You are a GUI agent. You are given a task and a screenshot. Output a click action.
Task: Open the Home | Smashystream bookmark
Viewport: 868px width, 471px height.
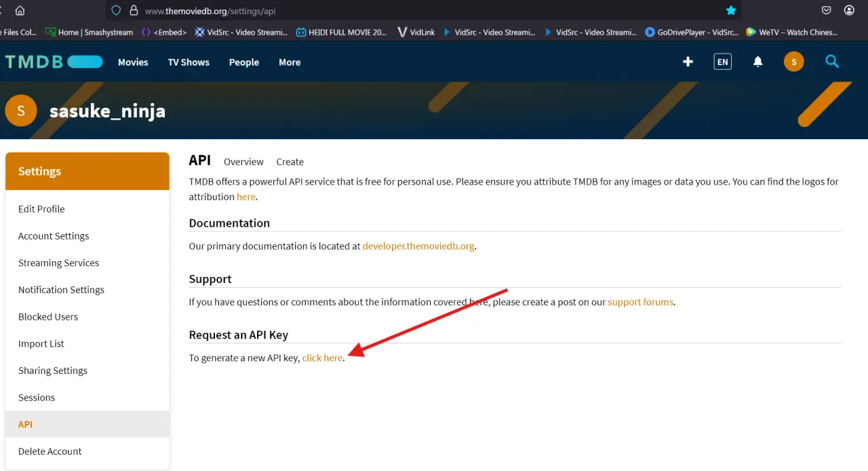click(x=89, y=32)
